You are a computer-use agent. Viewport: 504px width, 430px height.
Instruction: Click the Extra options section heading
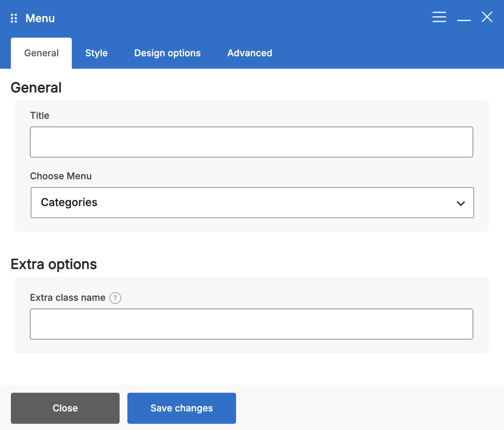click(54, 264)
